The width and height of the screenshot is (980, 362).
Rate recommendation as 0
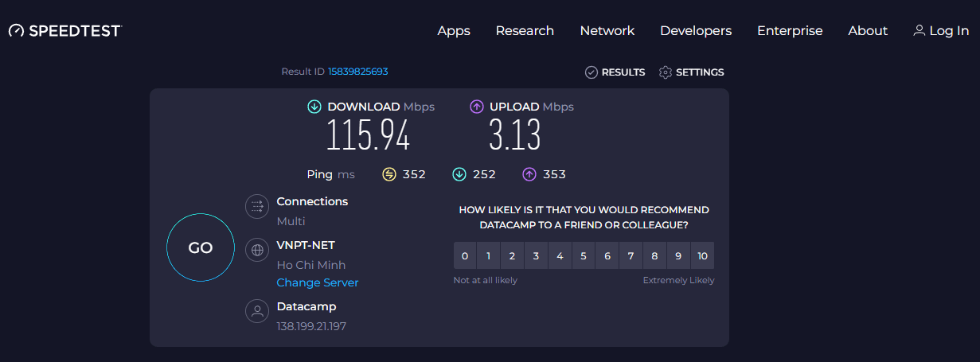pyautogui.click(x=465, y=256)
